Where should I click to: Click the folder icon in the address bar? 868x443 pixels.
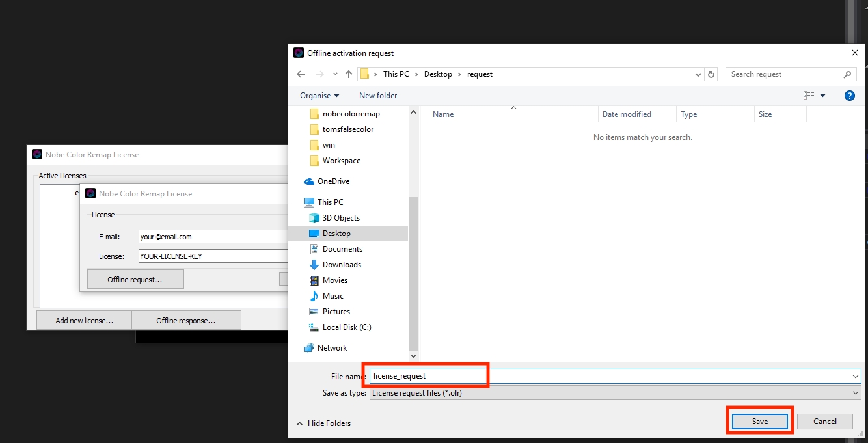(365, 74)
